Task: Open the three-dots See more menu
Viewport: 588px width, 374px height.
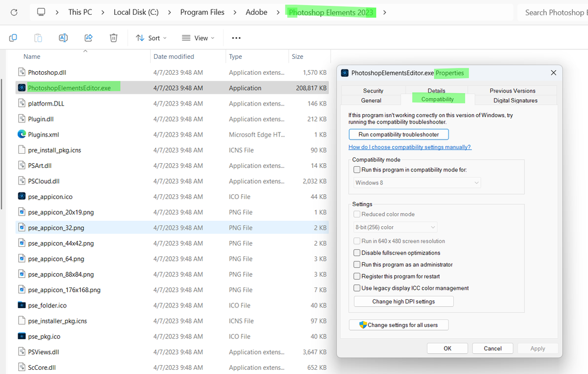Action: (236, 38)
